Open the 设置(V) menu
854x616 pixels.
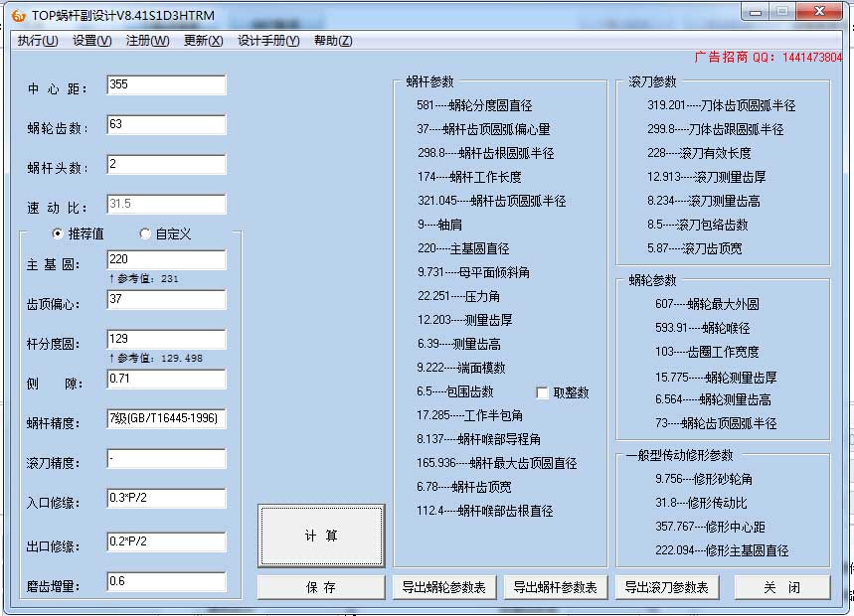tap(91, 41)
